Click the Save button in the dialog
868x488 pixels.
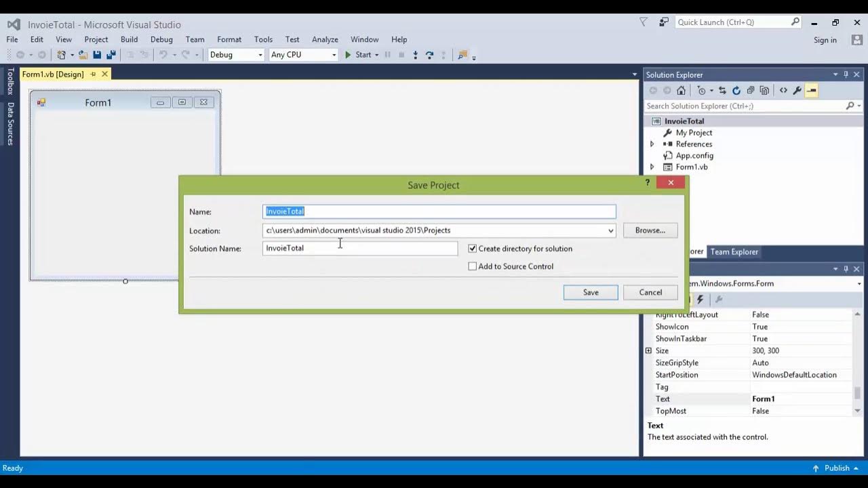(591, 292)
